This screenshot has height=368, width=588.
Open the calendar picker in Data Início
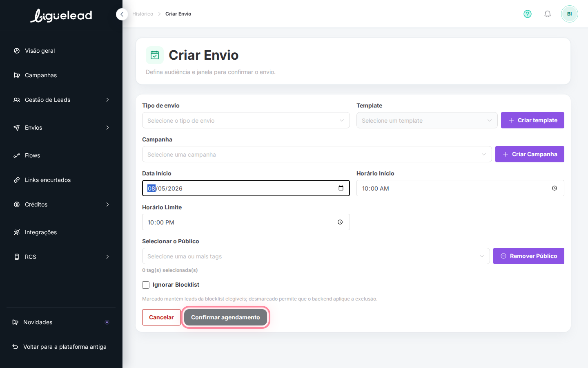(341, 188)
